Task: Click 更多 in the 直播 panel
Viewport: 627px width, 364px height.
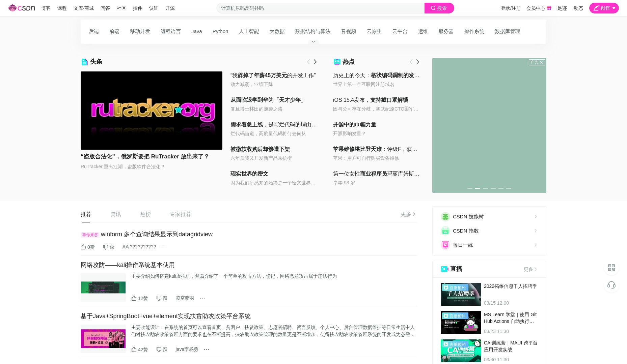Action: [x=530, y=269]
